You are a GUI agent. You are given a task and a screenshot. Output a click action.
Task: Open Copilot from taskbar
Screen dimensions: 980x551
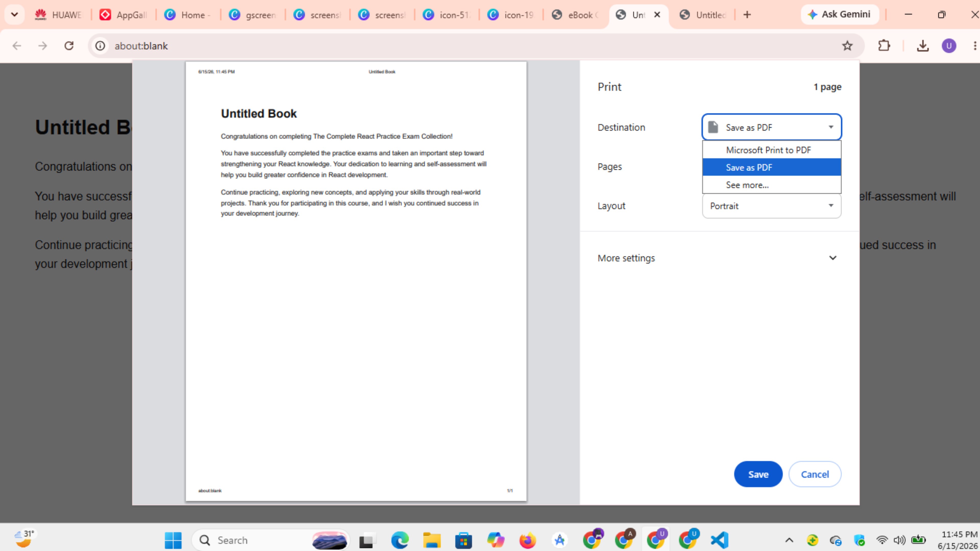[496, 540]
